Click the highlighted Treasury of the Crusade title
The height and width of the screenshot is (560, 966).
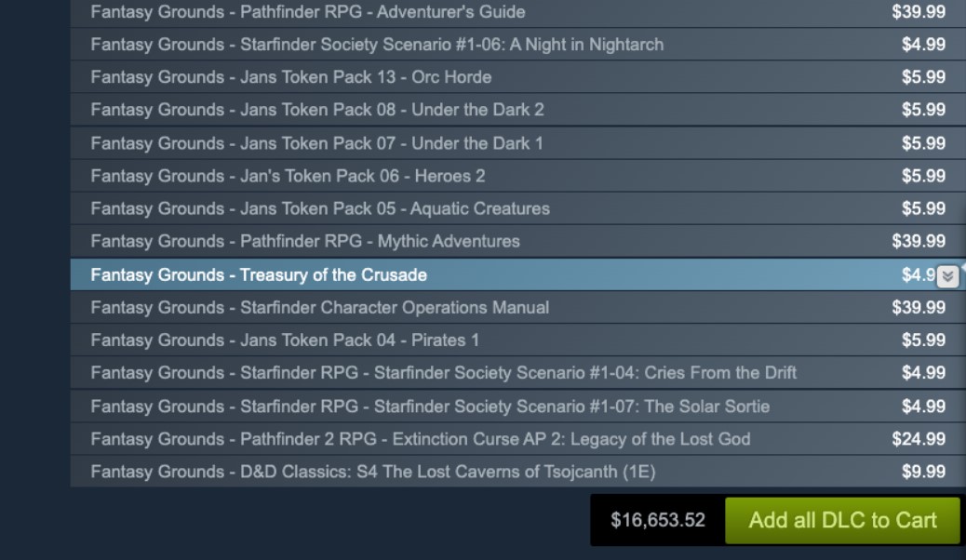click(259, 274)
